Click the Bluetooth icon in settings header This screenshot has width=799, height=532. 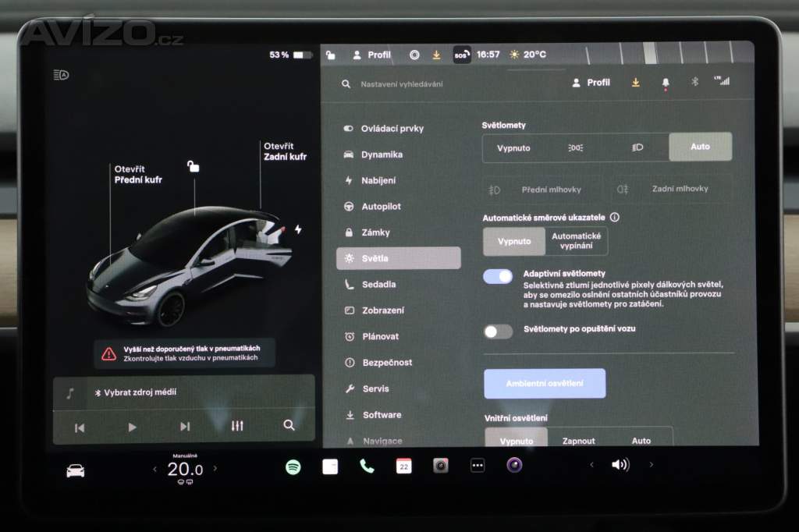click(x=694, y=82)
